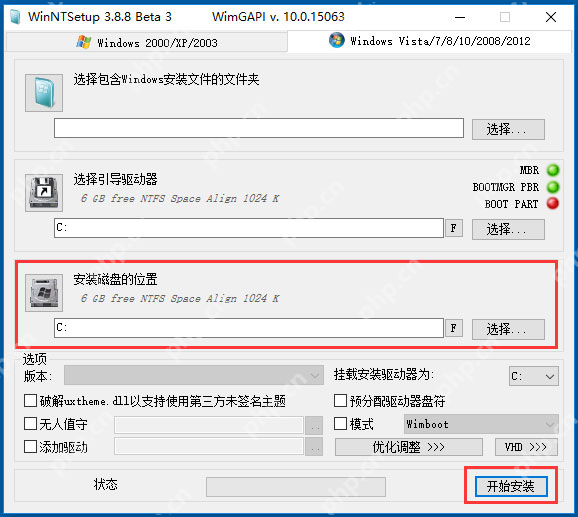
Task: Click the F format button for boot drive
Action: (454, 228)
